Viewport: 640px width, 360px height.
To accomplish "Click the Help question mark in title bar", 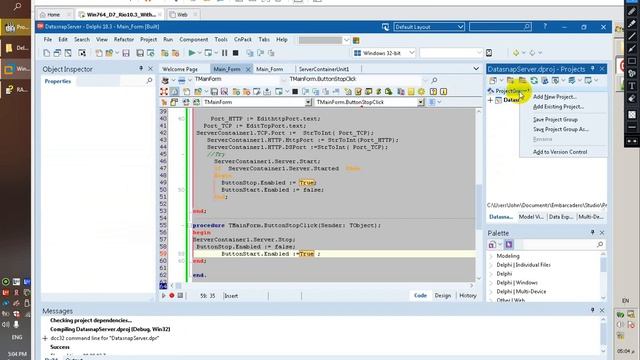I will tap(545, 27).
